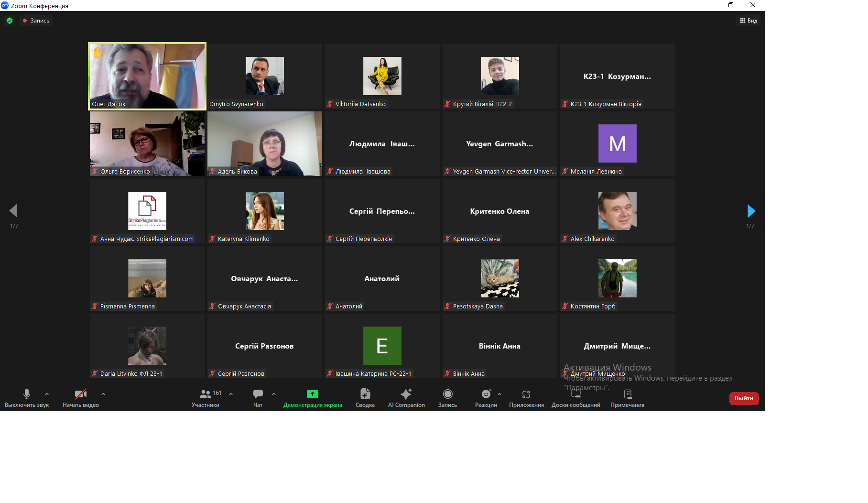868x503 pixels.
Task: Select Крутий Віталій П22-2 tile
Action: (500, 77)
